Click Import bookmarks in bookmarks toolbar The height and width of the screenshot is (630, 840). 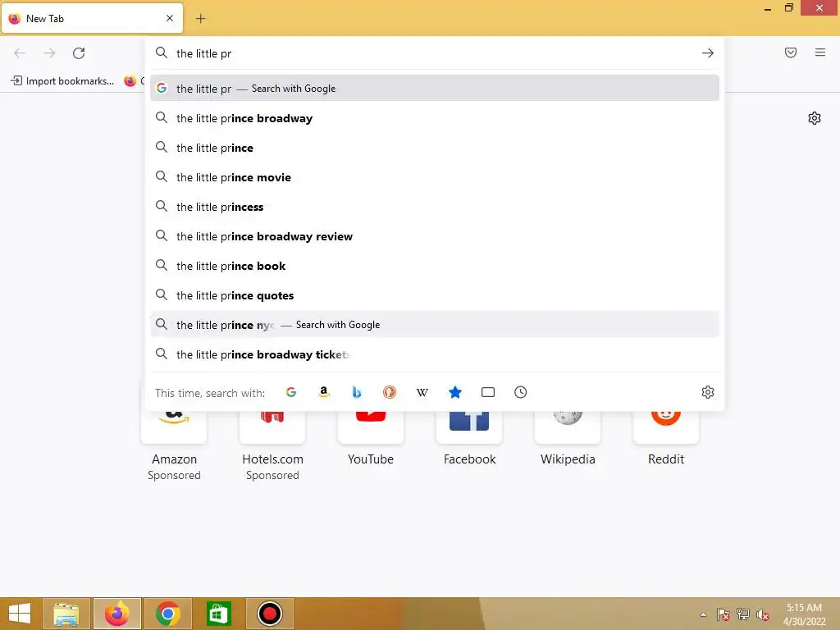pos(62,81)
